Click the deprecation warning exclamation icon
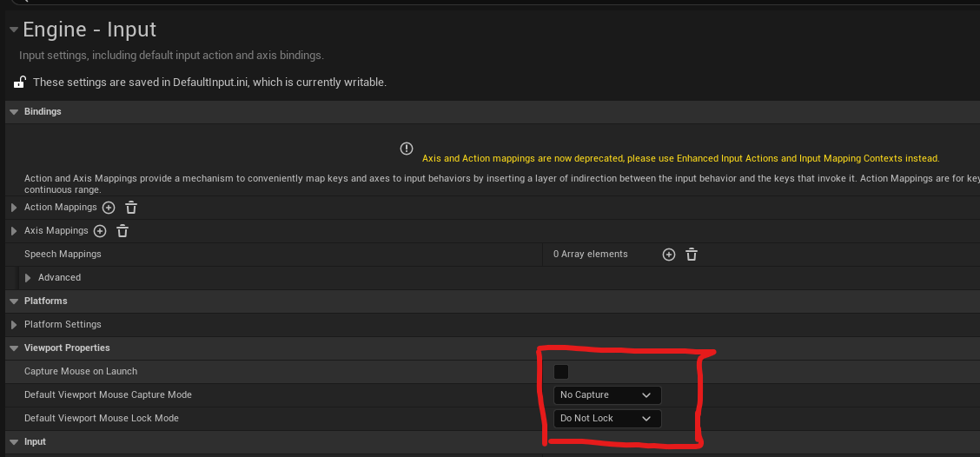980x457 pixels. click(x=407, y=149)
